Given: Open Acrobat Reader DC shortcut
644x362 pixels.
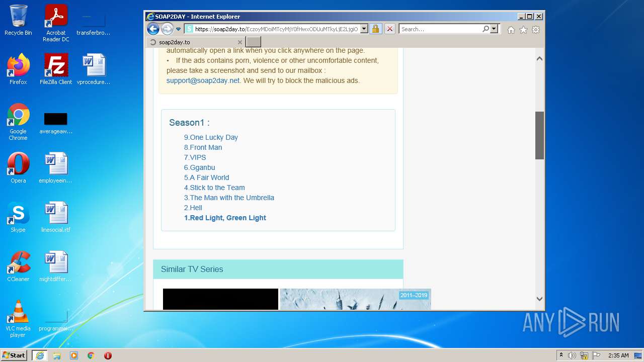Looking at the screenshot, I should [56, 23].
